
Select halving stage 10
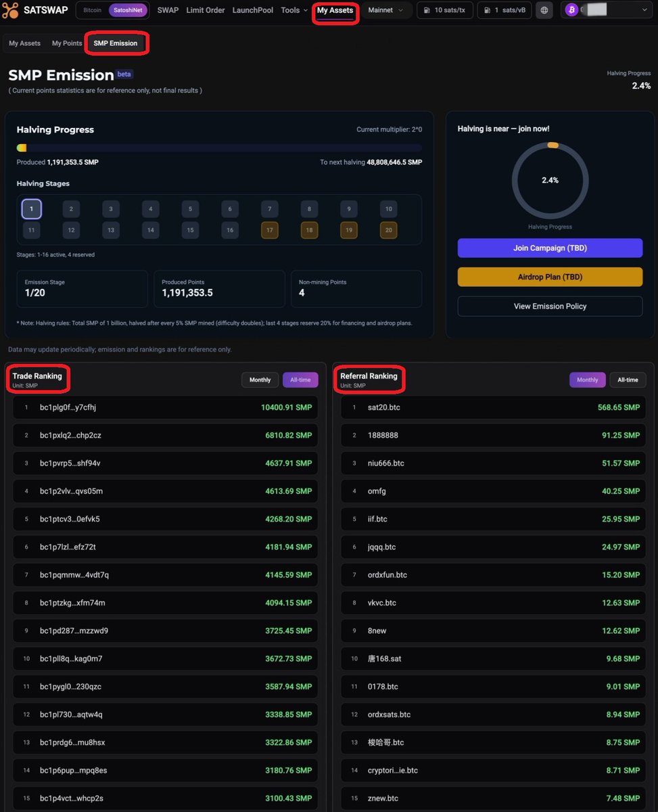388,209
